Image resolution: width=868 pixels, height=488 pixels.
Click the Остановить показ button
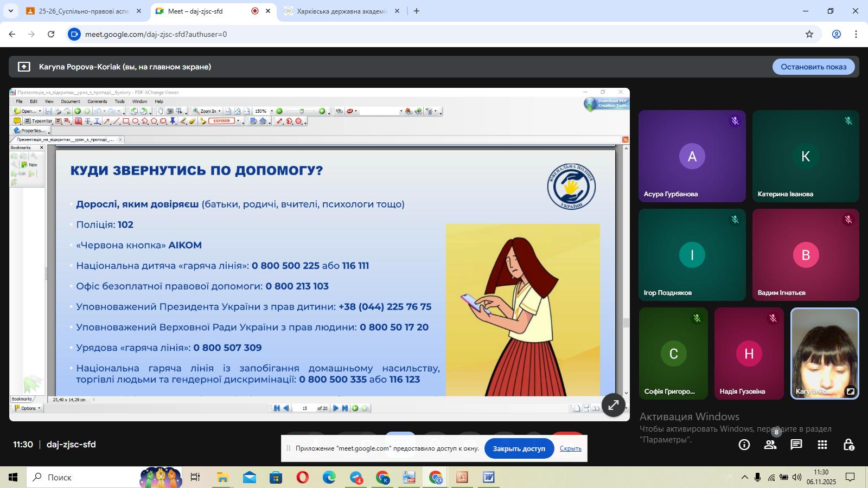tap(813, 67)
